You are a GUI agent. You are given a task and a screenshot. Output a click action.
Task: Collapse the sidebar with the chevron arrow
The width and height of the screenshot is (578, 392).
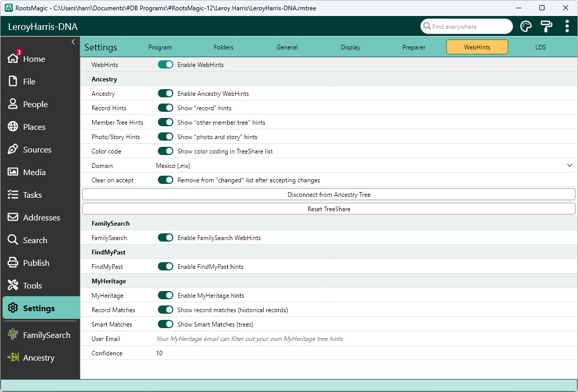click(73, 42)
